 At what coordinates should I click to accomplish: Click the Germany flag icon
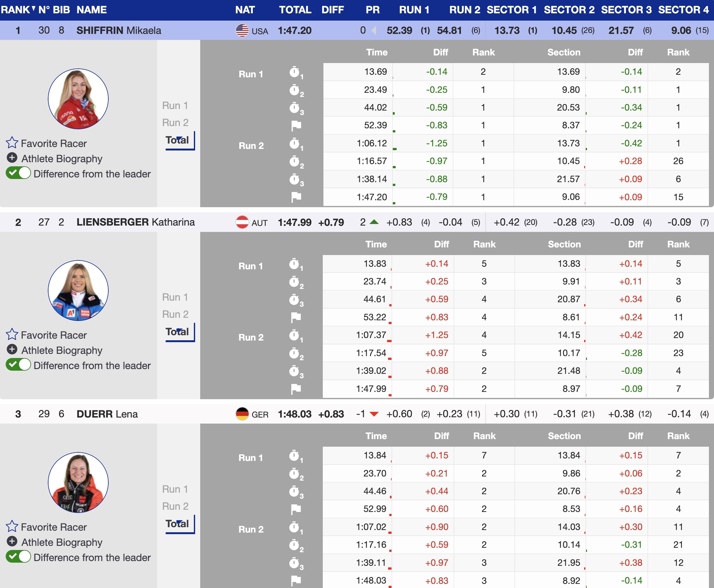point(242,414)
